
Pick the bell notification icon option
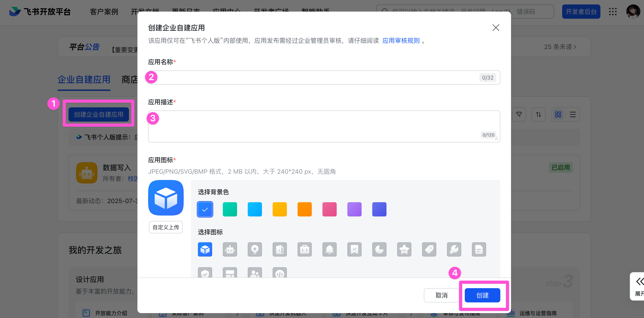point(330,249)
